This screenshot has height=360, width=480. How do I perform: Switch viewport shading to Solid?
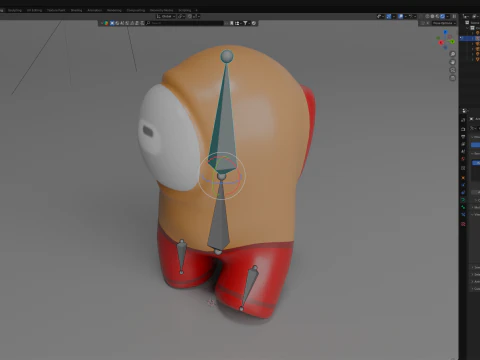tap(433, 16)
